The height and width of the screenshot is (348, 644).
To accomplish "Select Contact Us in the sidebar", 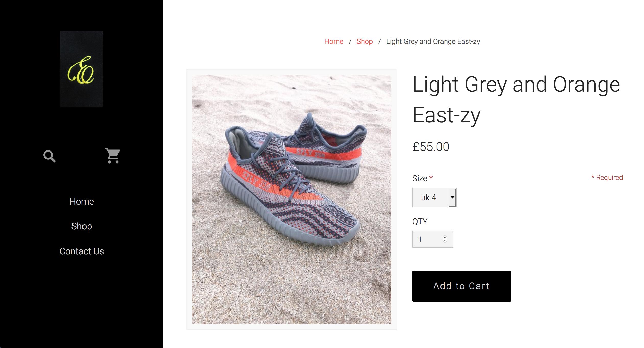I will point(82,251).
